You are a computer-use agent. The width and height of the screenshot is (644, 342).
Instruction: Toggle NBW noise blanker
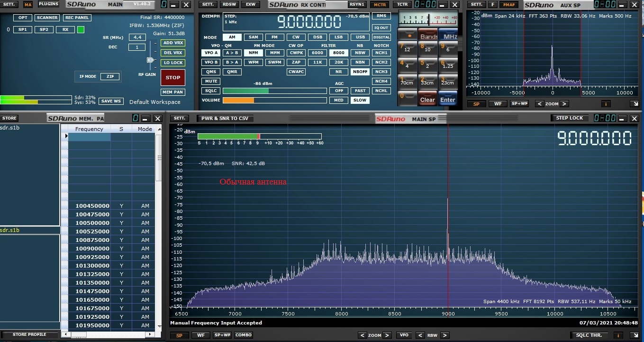(360, 53)
